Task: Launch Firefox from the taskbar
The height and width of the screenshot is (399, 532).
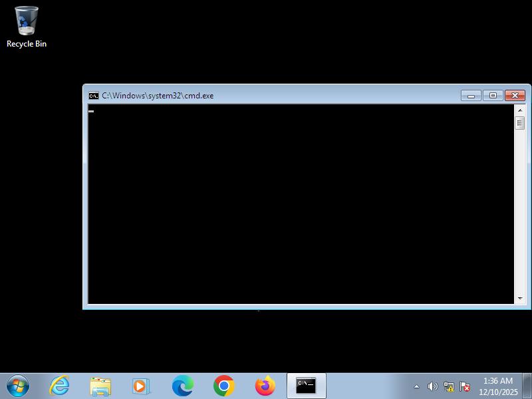Action: [265, 386]
